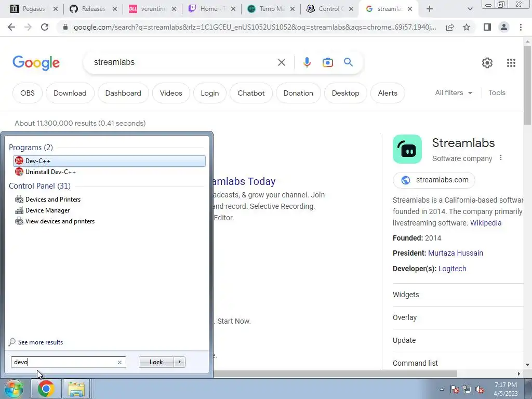Click the network status tray icon
The height and width of the screenshot is (399, 532).
coord(467,389)
